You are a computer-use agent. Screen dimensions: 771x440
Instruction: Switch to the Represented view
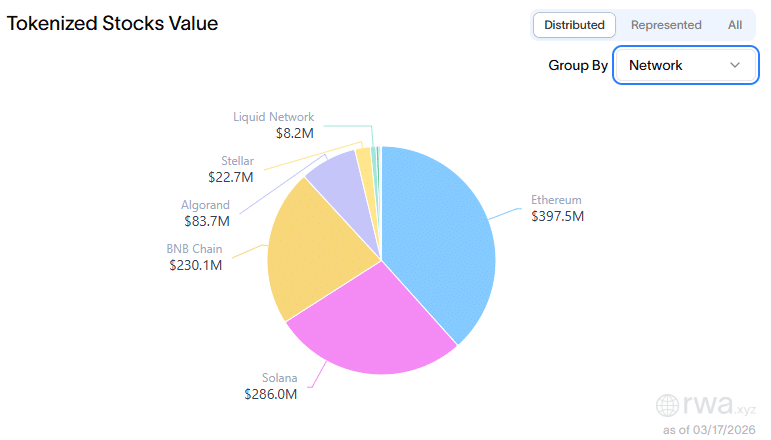[x=666, y=25]
